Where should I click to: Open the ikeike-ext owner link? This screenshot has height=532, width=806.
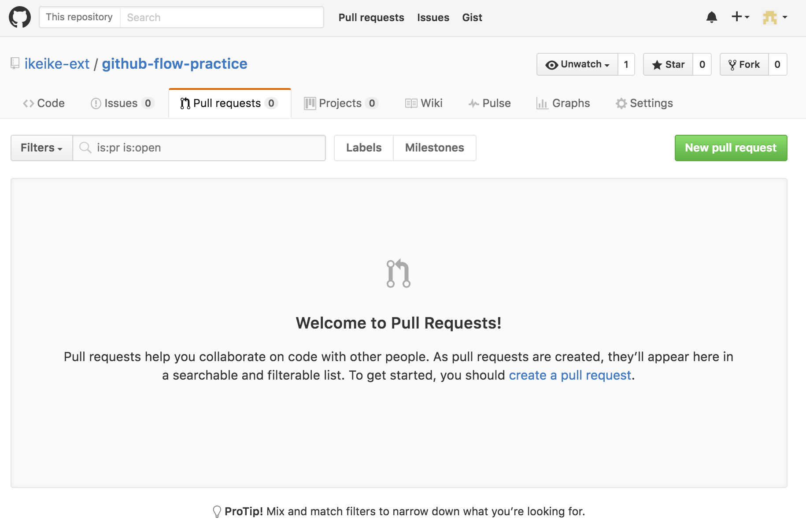tap(57, 64)
